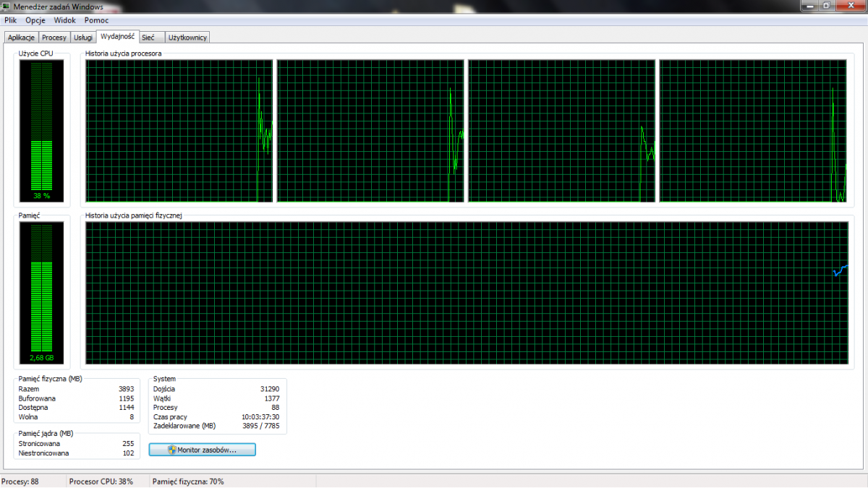Launch Monitor zasobów
This screenshot has width=868, height=488.
(203, 450)
